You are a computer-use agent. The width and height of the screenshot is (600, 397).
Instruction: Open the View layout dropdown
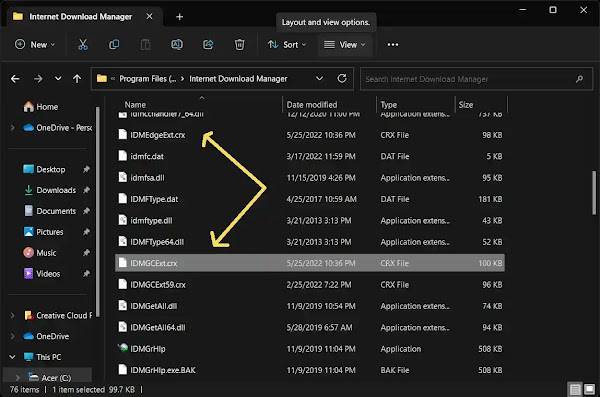click(345, 45)
